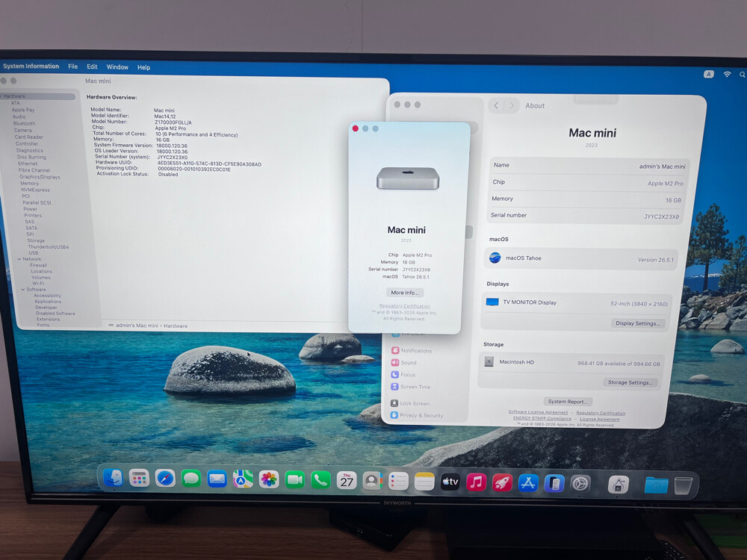Open the App Store from Dock
747x560 pixels.
pyautogui.click(x=528, y=483)
